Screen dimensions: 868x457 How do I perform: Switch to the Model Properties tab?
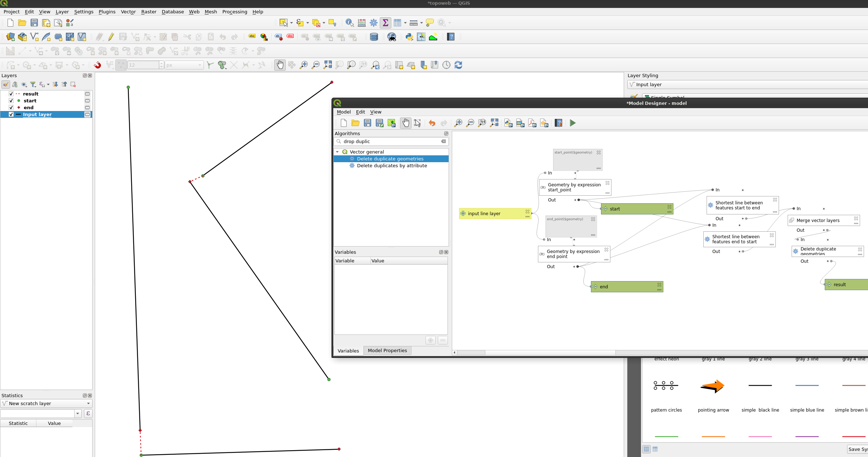tap(387, 350)
